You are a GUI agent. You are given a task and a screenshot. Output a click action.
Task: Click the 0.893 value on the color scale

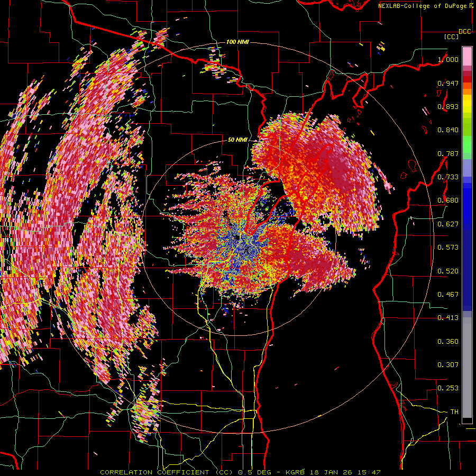click(x=448, y=106)
